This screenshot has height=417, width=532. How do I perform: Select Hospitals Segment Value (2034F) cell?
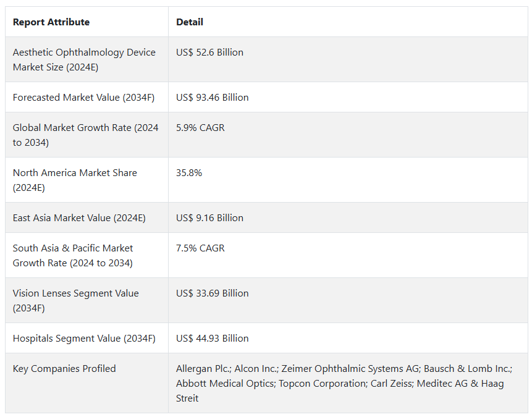click(x=84, y=339)
